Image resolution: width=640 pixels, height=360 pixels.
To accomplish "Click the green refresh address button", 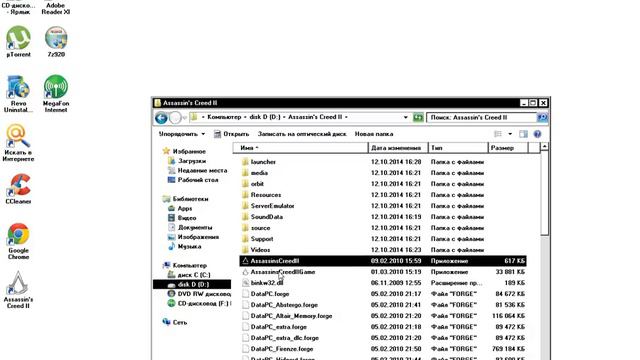I will [x=418, y=118].
